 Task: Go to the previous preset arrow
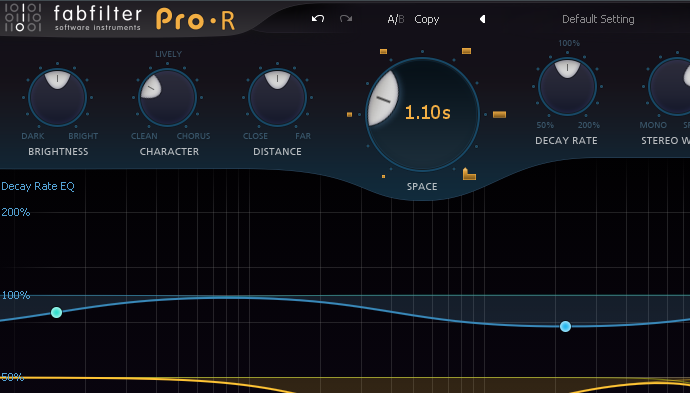[482, 19]
